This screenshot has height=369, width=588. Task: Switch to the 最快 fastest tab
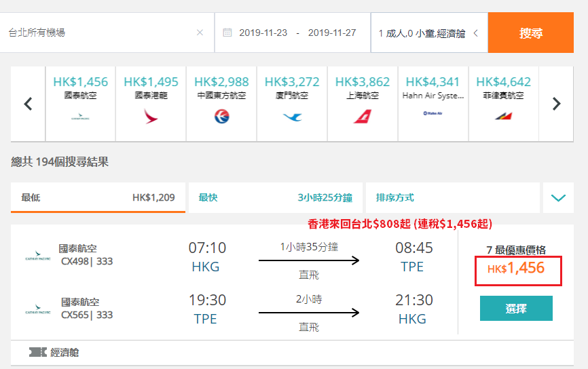click(275, 197)
